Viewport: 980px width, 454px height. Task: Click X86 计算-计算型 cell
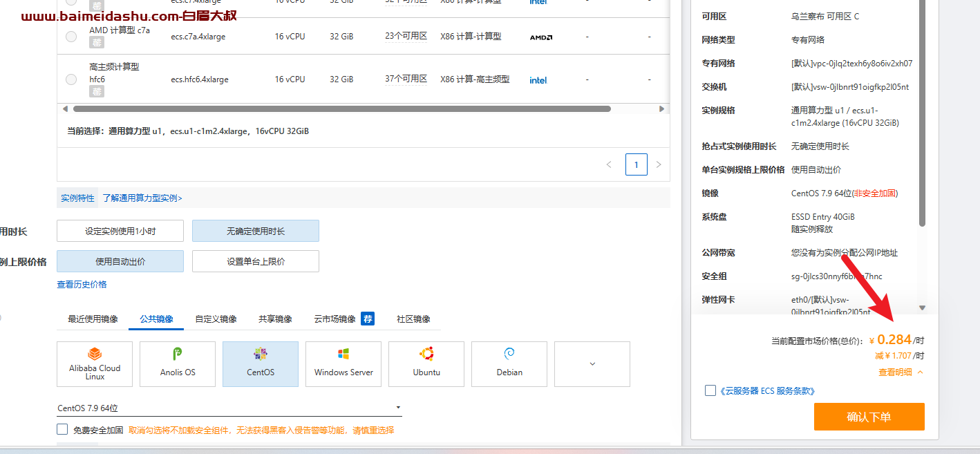pyautogui.click(x=471, y=37)
